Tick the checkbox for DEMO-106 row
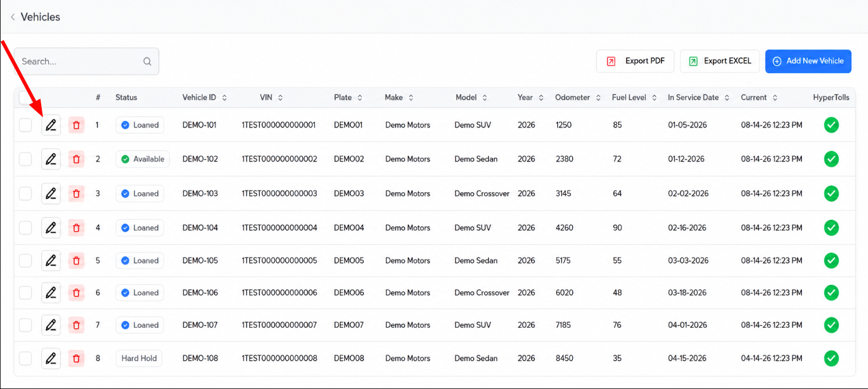The width and height of the screenshot is (868, 389). click(x=25, y=292)
